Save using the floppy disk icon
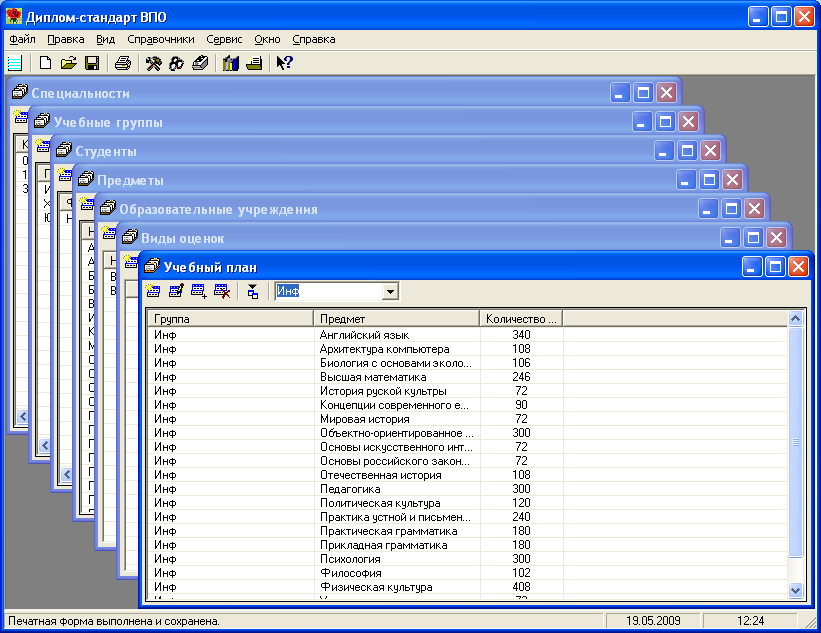 (91, 64)
